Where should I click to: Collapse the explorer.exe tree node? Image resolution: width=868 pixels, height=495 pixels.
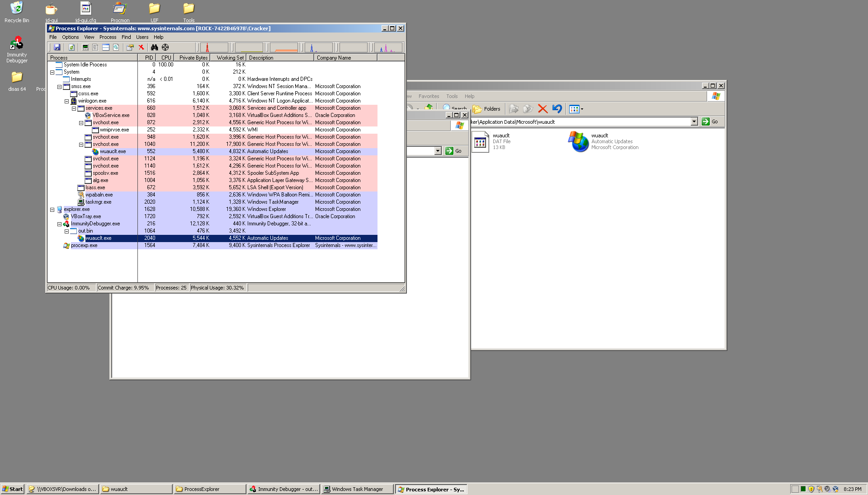pos(52,210)
